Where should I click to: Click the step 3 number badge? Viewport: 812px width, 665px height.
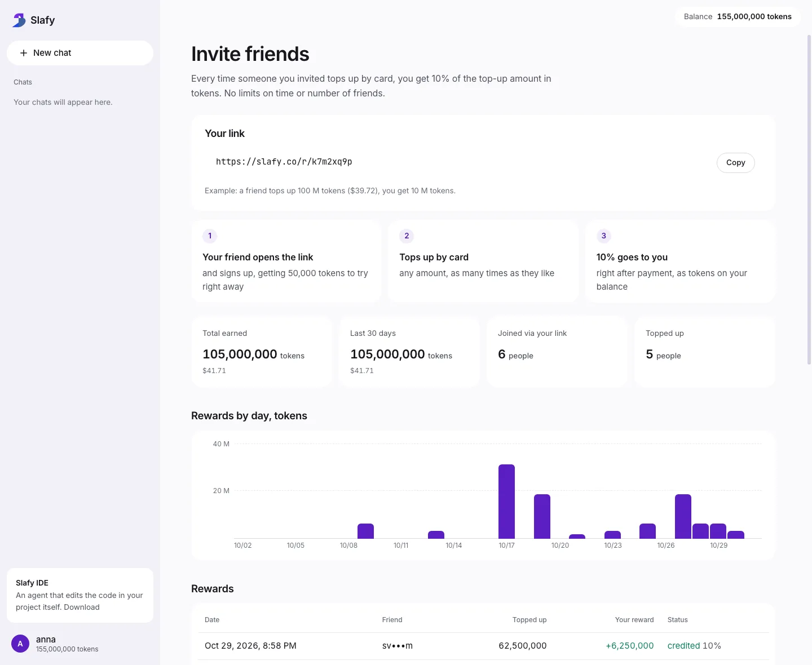[603, 236]
